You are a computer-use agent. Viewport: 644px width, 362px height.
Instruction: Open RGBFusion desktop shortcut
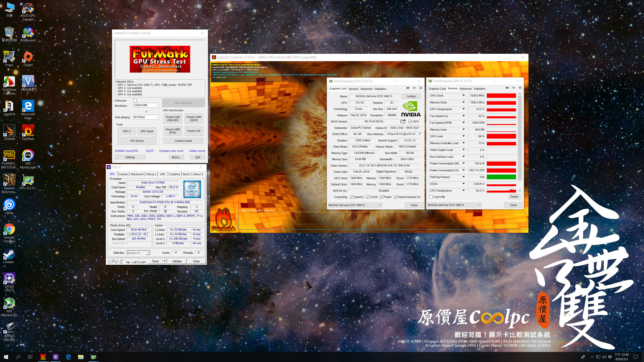tap(28, 34)
